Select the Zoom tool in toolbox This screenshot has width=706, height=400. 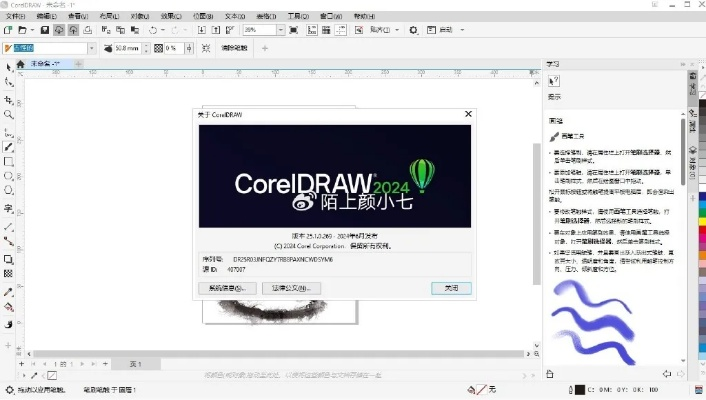coord(9,115)
